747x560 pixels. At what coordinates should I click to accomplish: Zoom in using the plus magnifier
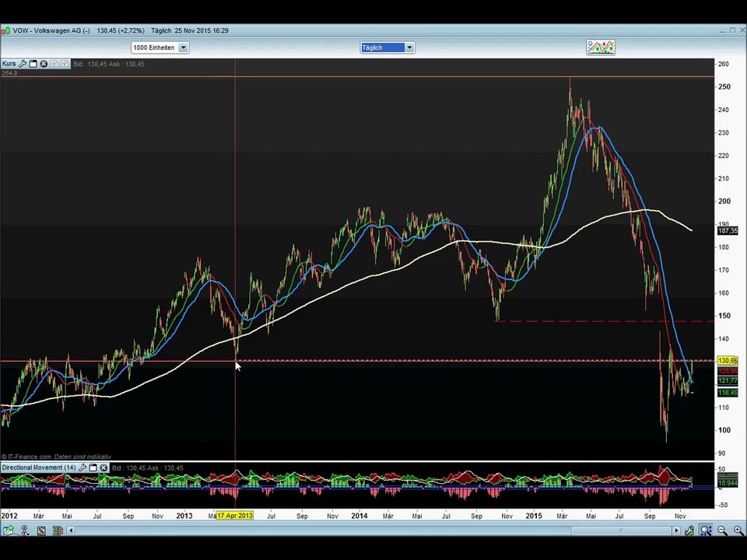click(x=738, y=530)
